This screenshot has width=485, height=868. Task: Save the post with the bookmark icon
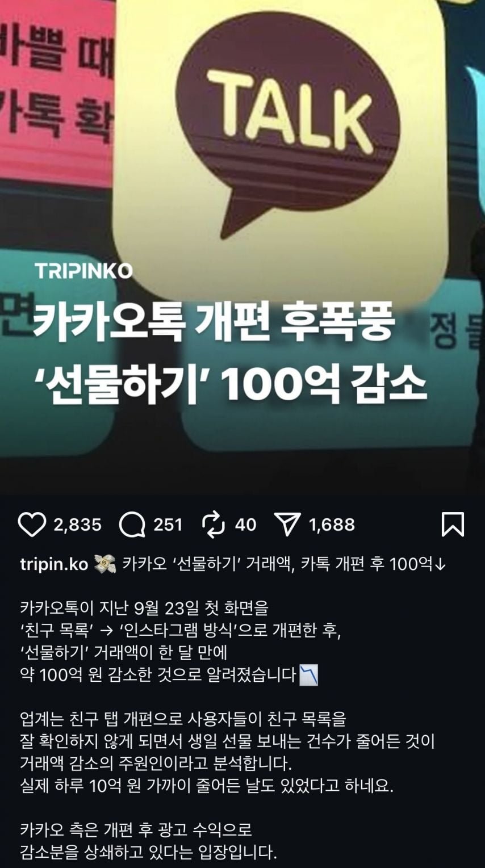coord(453,525)
